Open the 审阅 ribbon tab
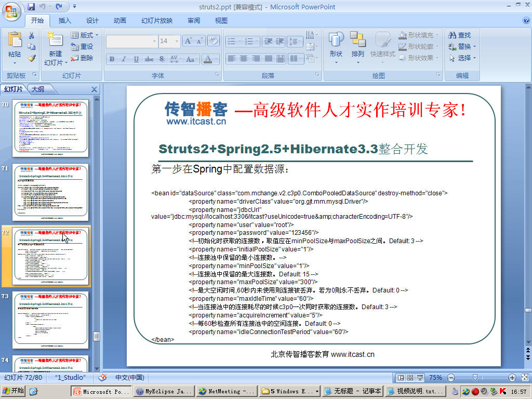Image resolution: width=532 pixels, height=399 pixels. point(194,21)
